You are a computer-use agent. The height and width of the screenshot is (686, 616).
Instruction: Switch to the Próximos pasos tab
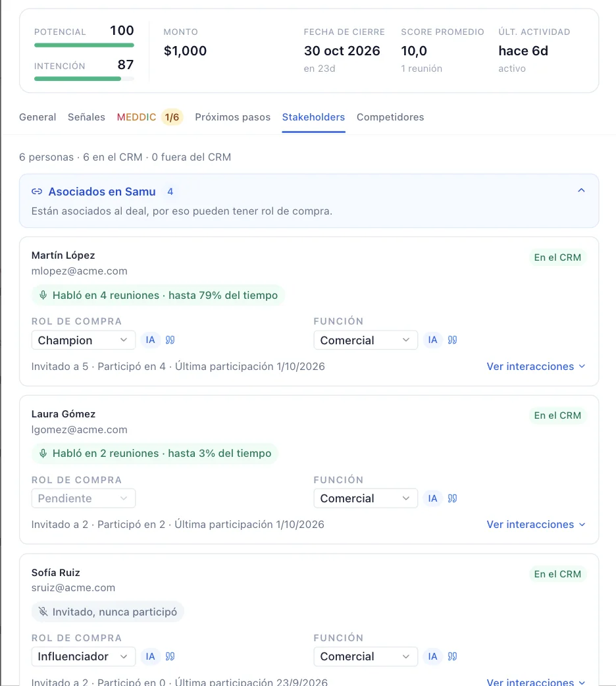pyautogui.click(x=233, y=117)
